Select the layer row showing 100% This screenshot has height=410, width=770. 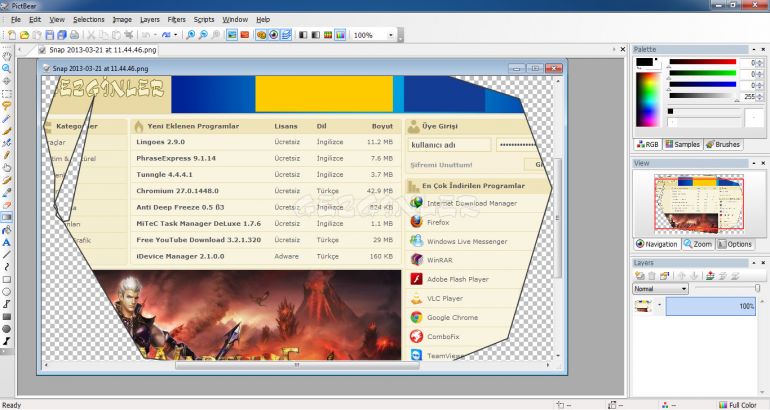tap(710, 306)
